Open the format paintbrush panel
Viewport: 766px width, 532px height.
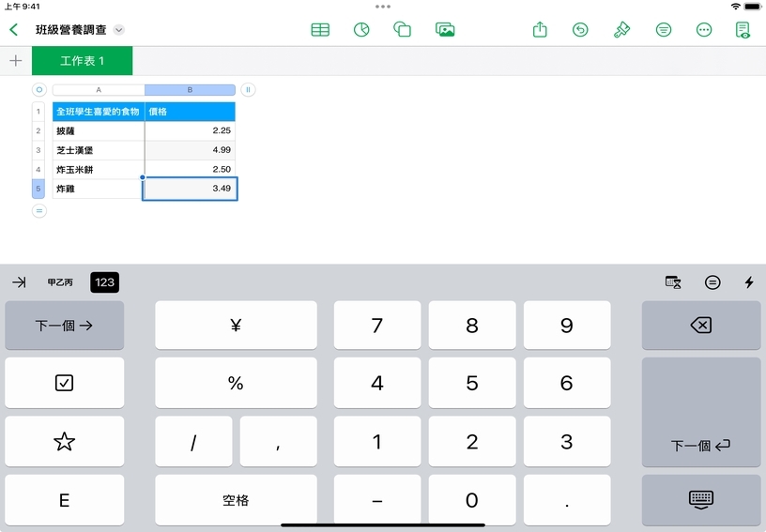(621, 30)
